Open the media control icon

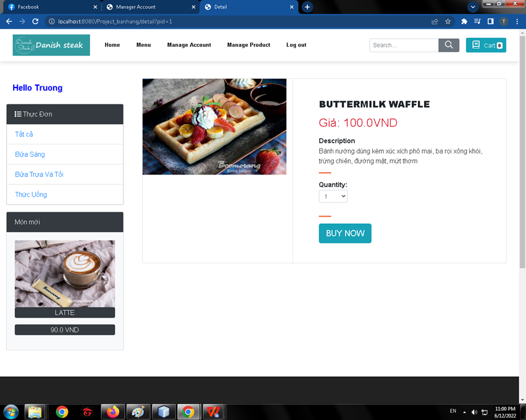point(477,22)
